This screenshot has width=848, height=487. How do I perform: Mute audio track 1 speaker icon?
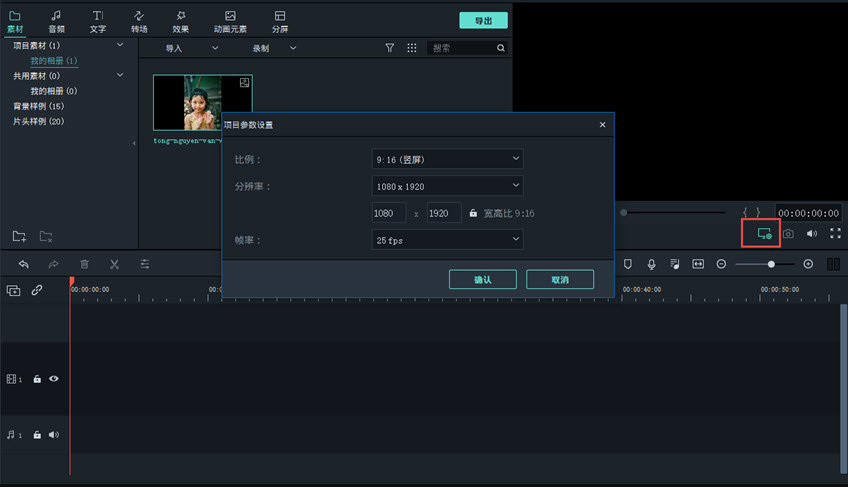[x=54, y=435]
